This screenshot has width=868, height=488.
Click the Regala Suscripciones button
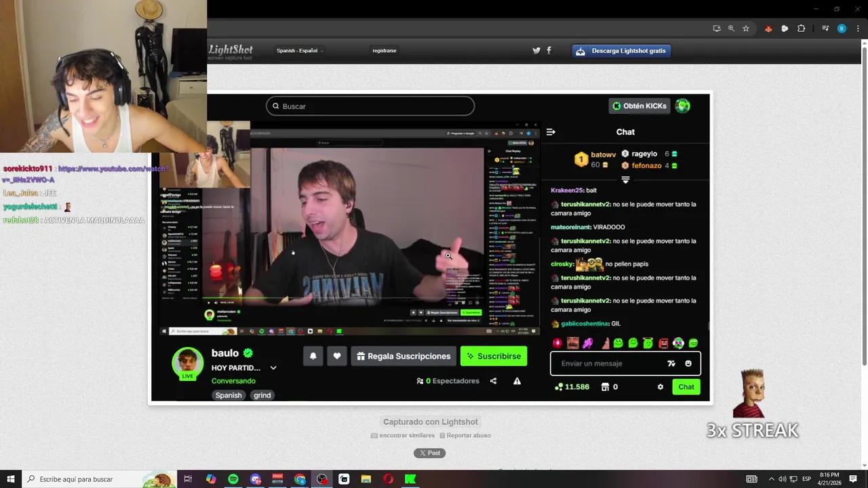[403, 356]
